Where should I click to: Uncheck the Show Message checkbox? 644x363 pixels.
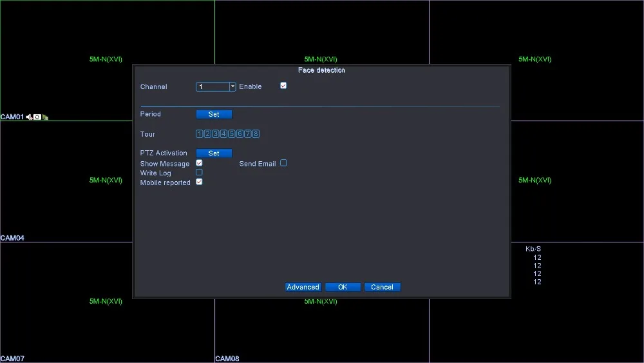(199, 162)
